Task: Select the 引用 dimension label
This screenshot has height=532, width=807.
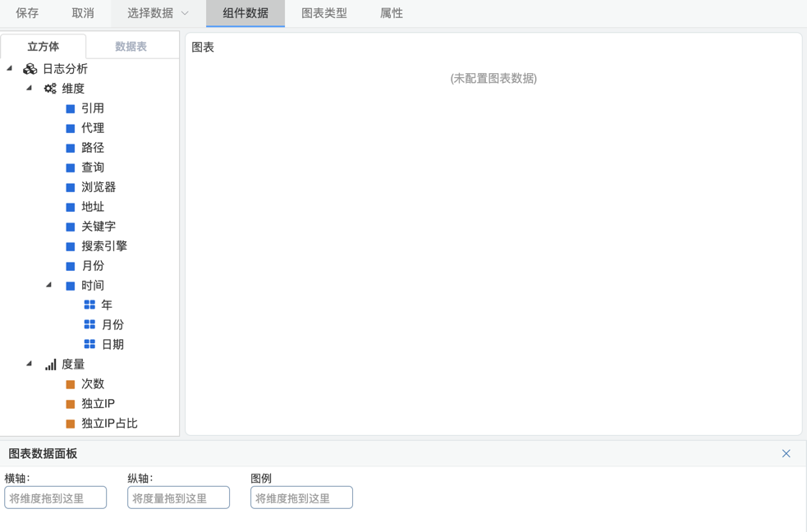Action: click(93, 108)
